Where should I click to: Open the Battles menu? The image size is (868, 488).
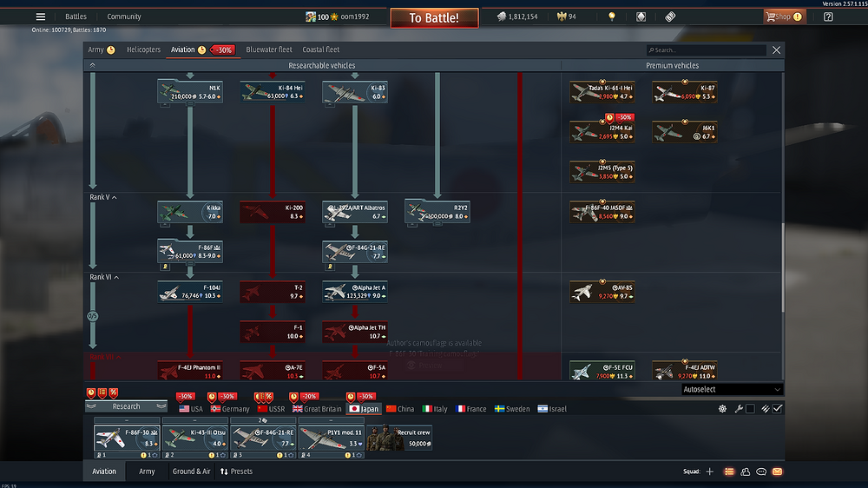click(76, 16)
